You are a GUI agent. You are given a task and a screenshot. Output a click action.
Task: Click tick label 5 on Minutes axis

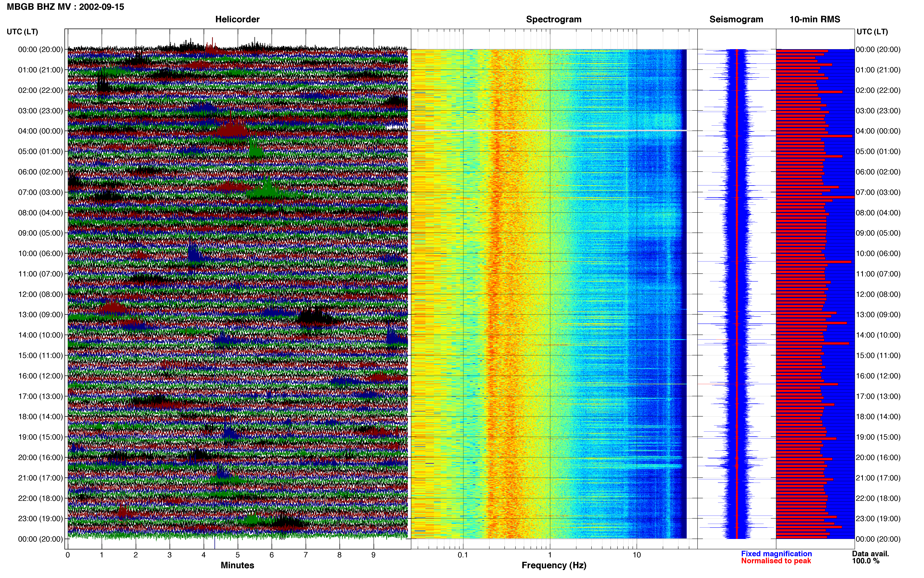(238, 555)
